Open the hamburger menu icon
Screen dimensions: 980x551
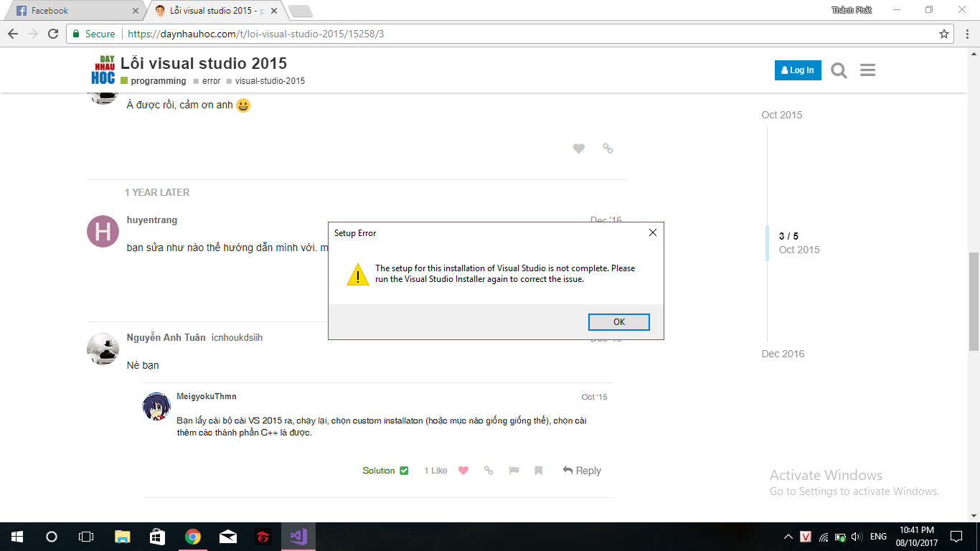pos(867,70)
